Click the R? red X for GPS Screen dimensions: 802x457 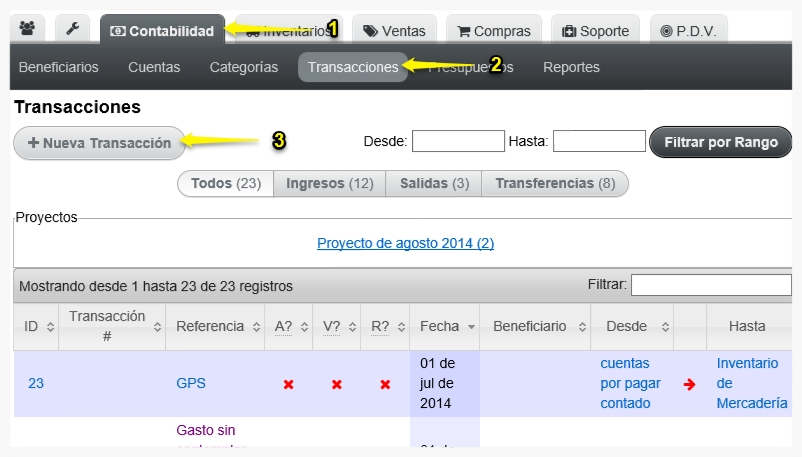[x=385, y=384]
